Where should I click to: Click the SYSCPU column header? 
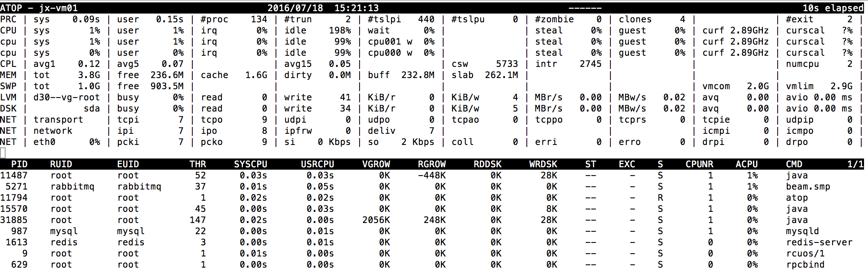(x=250, y=164)
